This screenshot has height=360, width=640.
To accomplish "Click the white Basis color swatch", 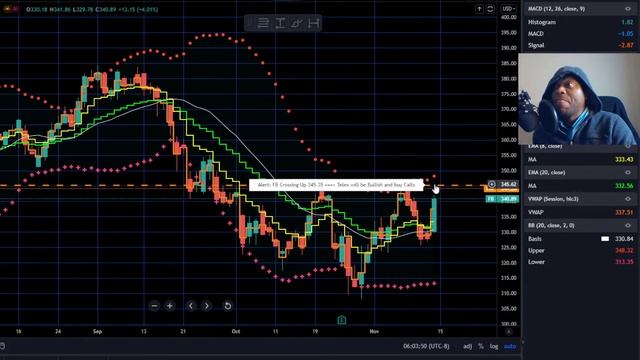I will (605, 239).
